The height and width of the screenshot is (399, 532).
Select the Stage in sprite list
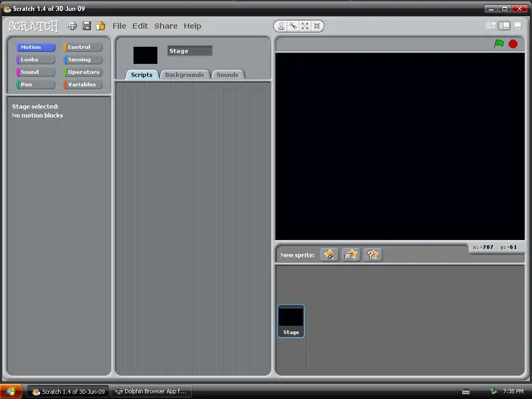[x=291, y=321]
